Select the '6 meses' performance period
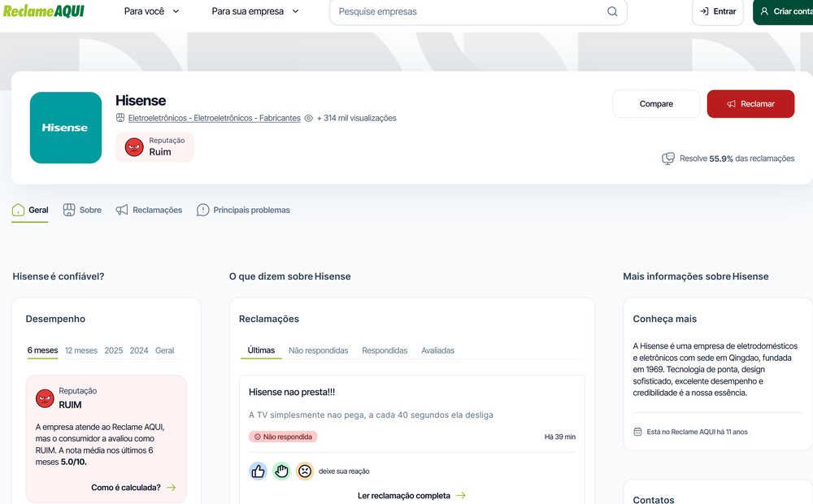 coord(42,350)
